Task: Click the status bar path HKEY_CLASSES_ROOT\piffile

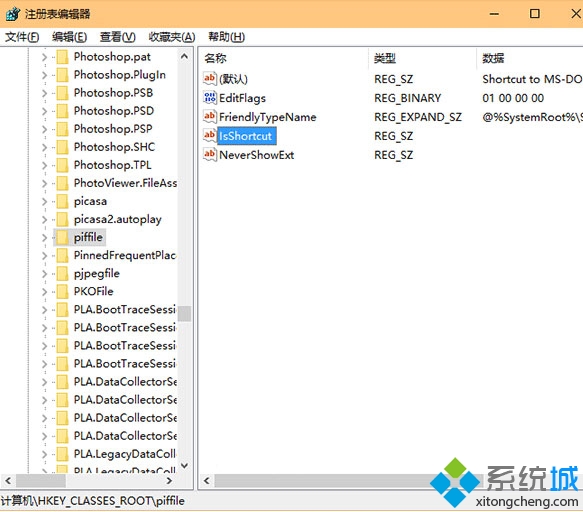Action: (x=93, y=501)
